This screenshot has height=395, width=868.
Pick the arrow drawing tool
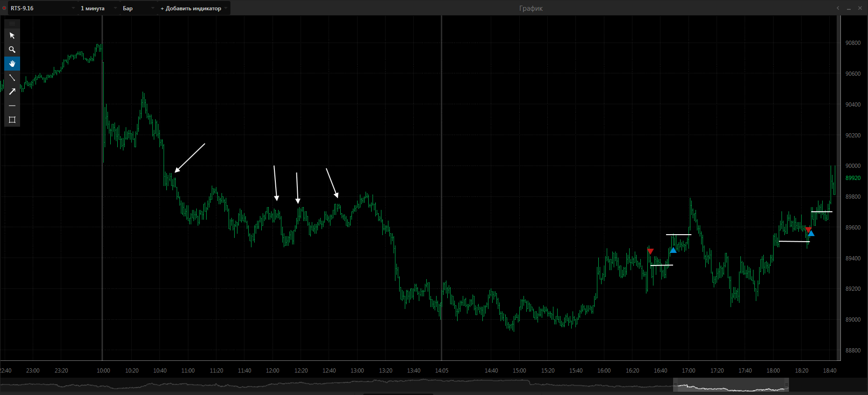[x=12, y=92]
